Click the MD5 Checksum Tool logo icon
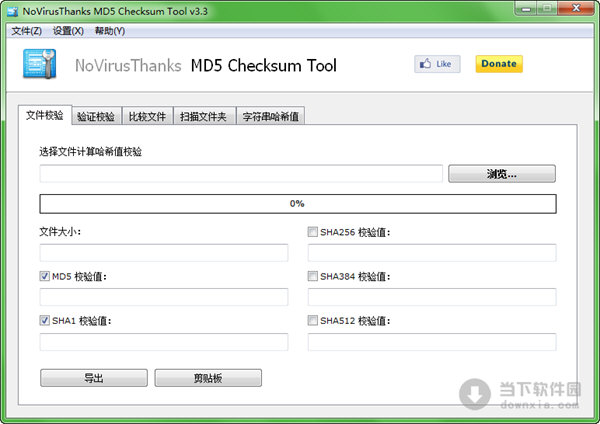 coord(39,64)
